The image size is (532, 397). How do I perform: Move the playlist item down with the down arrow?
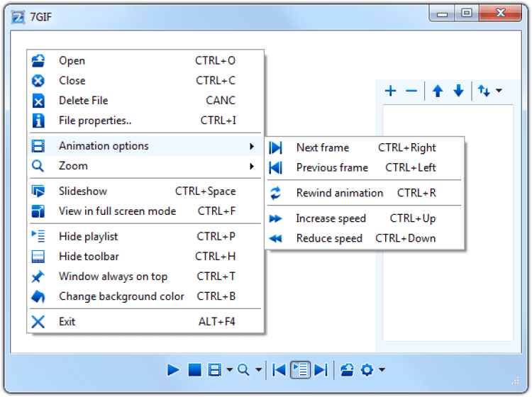pyautogui.click(x=458, y=91)
